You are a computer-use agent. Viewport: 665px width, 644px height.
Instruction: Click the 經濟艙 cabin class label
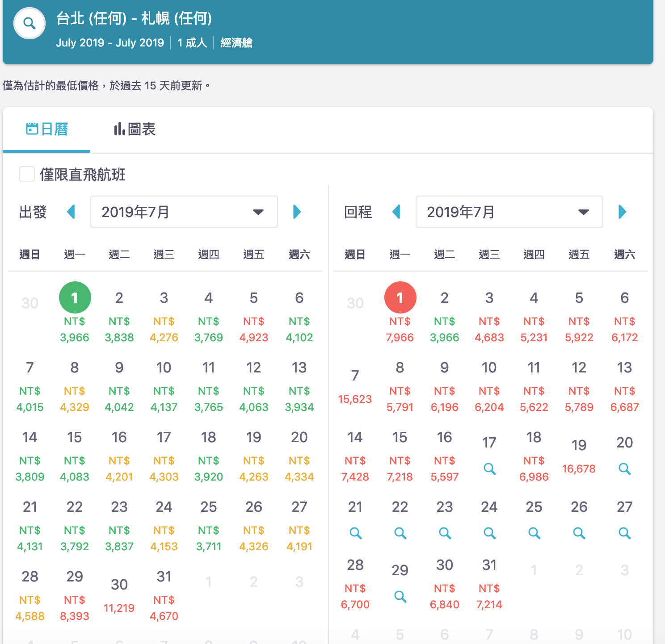tap(236, 43)
